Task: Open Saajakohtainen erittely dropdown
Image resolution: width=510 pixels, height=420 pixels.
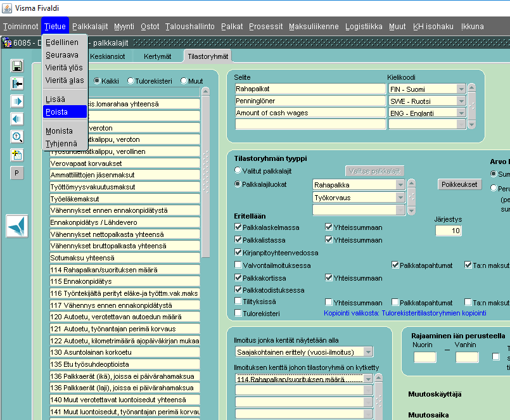Action: tap(368, 352)
